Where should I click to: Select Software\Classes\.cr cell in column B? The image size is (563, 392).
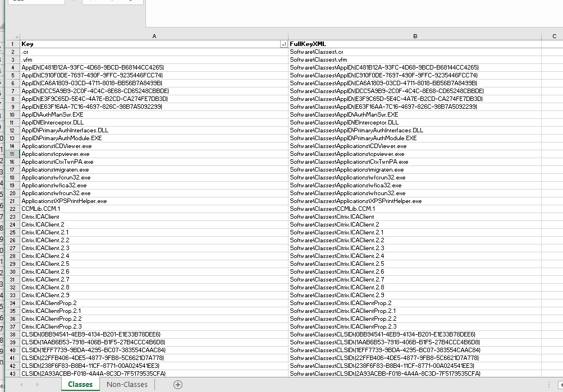tap(415, 52)
